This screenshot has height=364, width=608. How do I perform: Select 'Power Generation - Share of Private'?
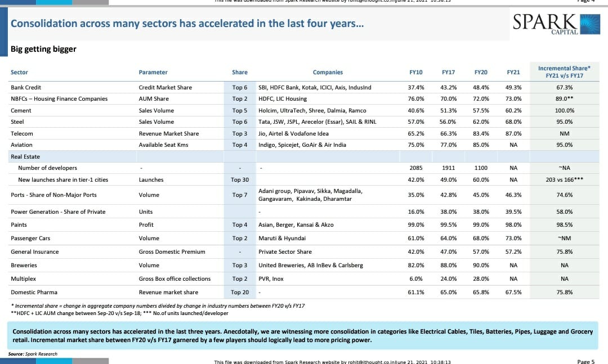[x=58, y=212]
